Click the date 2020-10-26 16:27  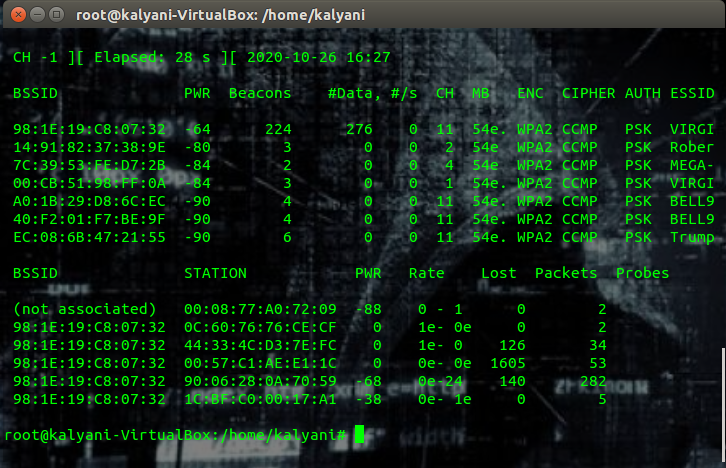(x=319, y=57)
